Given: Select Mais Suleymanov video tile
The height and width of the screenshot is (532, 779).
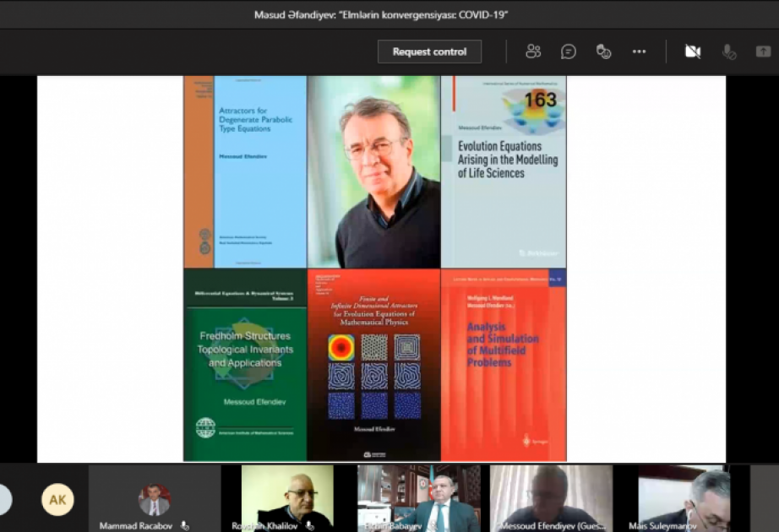Looking at the screenshot, I should tap(684, 498).
